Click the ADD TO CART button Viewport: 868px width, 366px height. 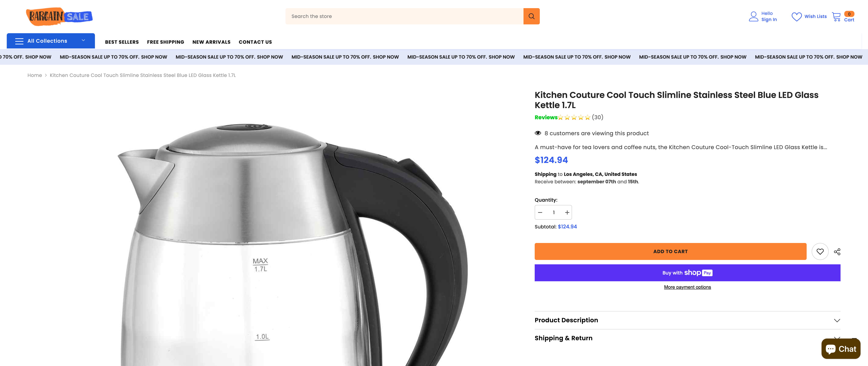tap(670, 251)
